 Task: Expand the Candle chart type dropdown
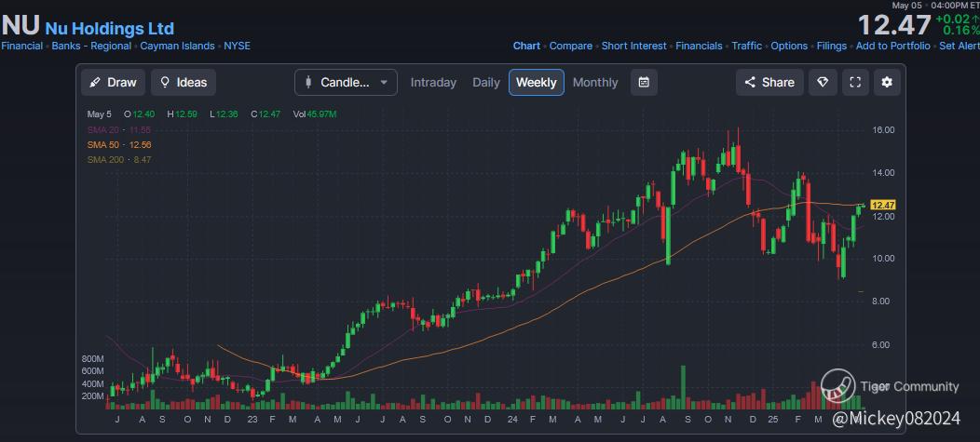point(346,83)
